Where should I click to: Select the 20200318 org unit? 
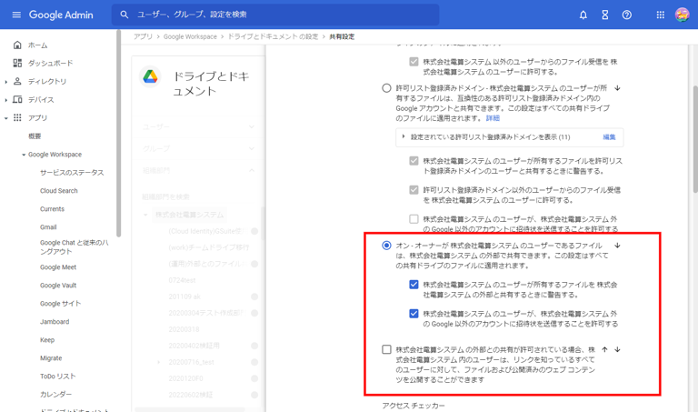pyautogui.click(x=184, y=329)
